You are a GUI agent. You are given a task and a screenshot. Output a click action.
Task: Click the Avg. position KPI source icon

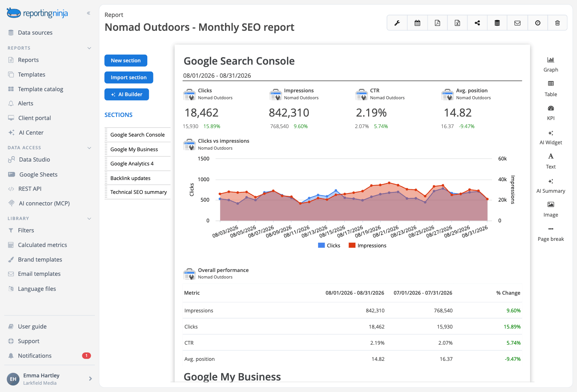point(448,94)
